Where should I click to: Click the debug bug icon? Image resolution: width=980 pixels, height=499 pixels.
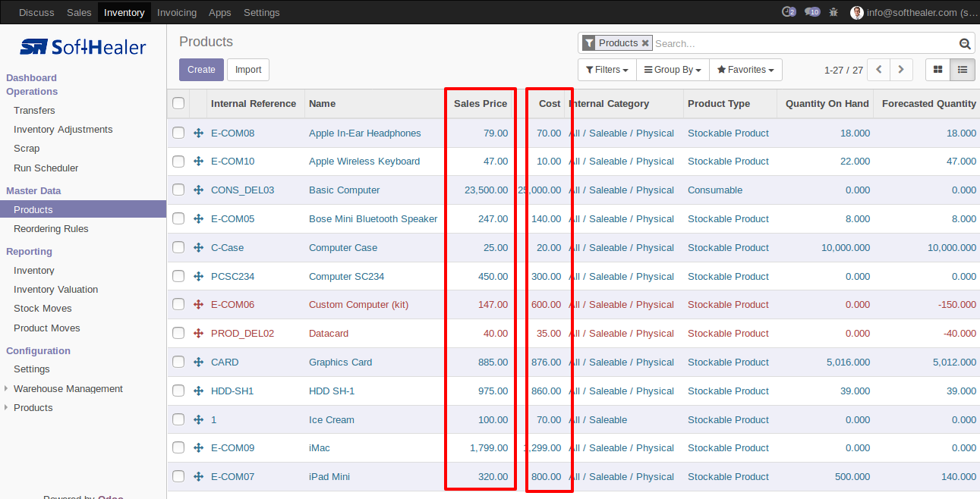tap(834, 12)
